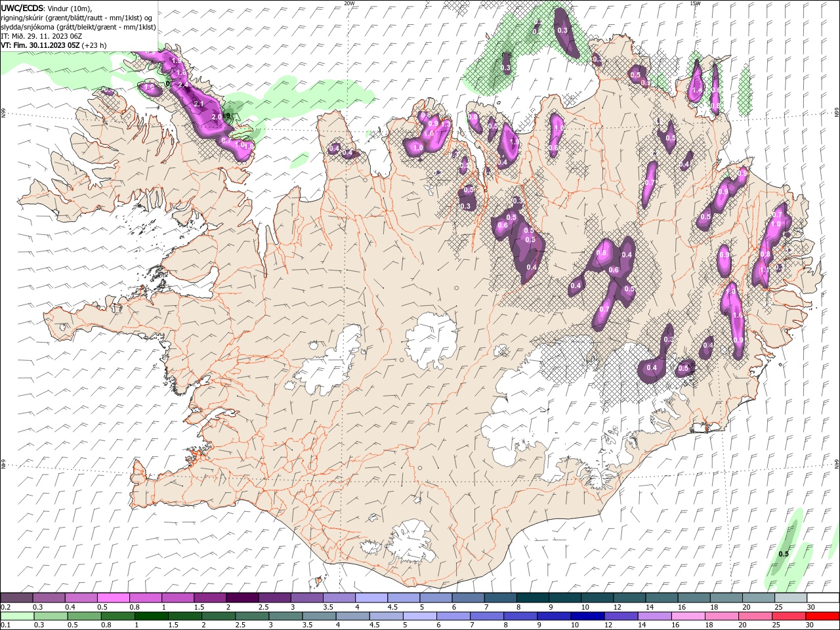Click the bold UWC/ECDS title text
The height and width of the screenshot is (630, 840).
(22, 7)
